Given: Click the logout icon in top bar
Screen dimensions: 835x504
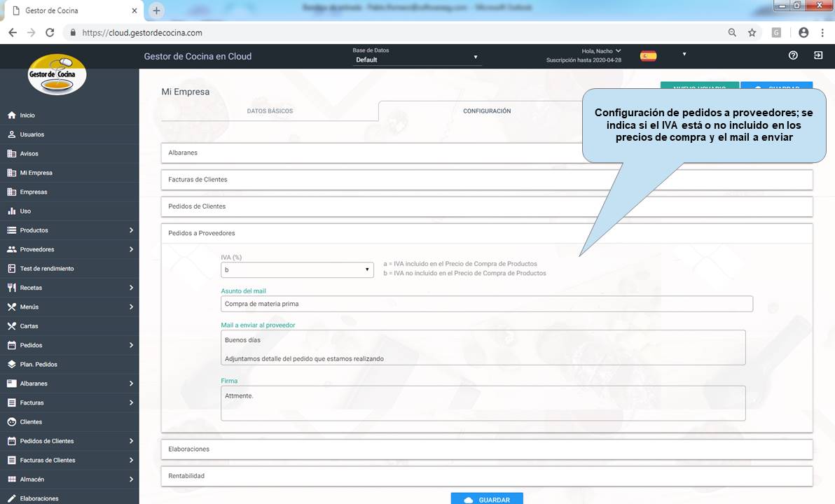Looking at the screenshot, I should point(818,55).
